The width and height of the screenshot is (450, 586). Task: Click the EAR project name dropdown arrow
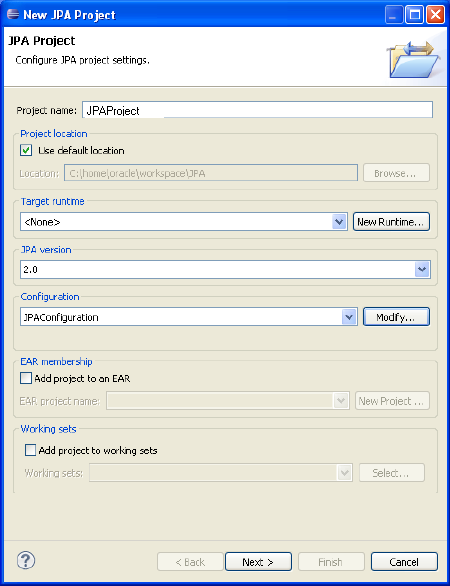point(341,401)
